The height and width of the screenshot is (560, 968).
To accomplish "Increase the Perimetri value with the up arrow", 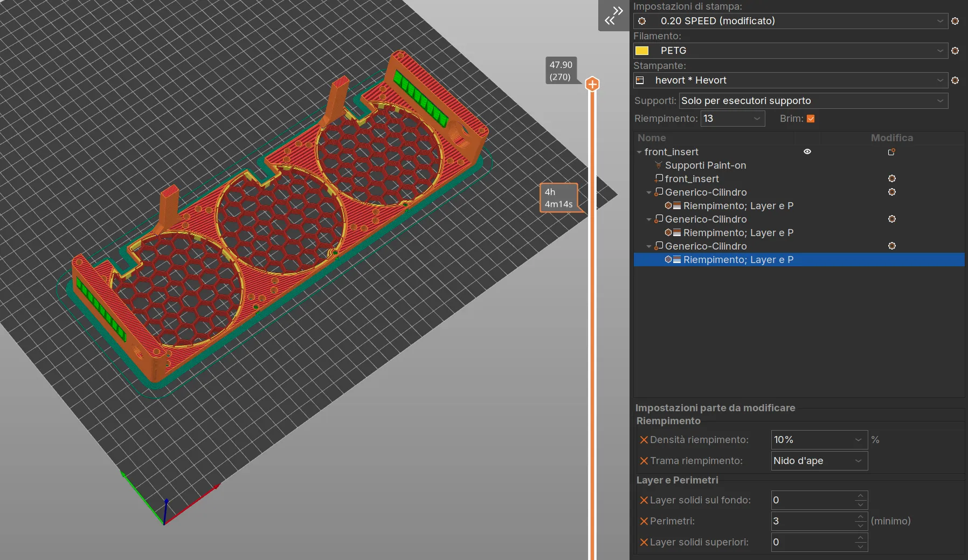I will click(x=861, y=516).
